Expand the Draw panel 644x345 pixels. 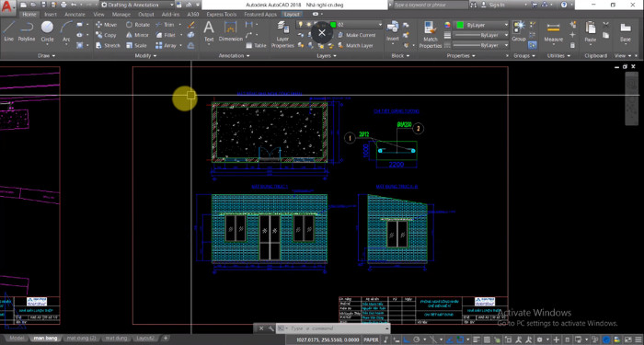(46, 55)
